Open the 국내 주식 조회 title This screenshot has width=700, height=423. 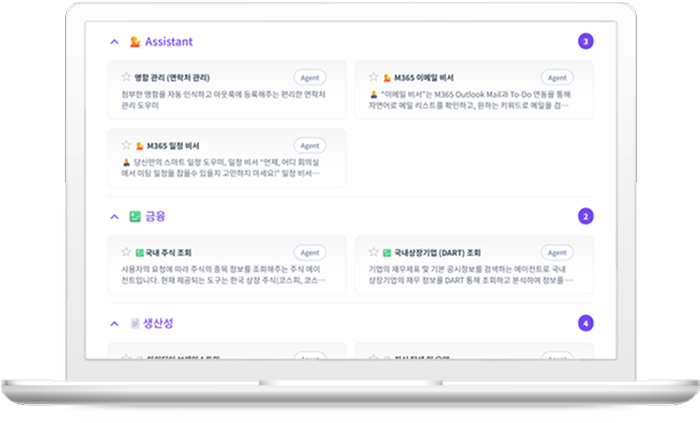click(x=169, y=253)
